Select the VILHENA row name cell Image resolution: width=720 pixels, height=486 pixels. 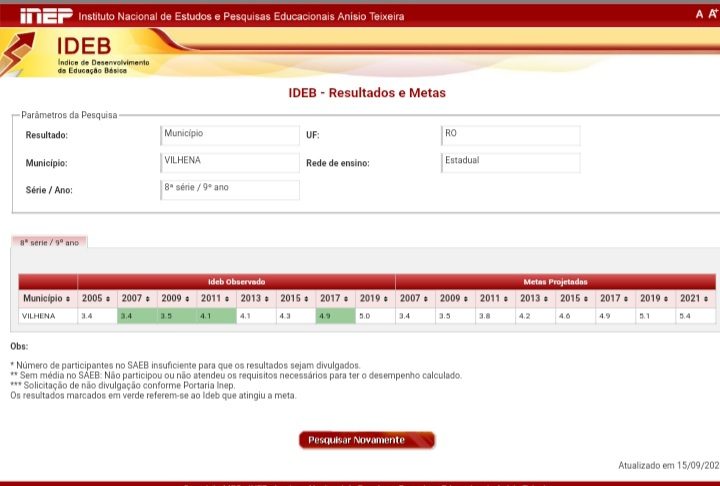click(x=47, y=316)
